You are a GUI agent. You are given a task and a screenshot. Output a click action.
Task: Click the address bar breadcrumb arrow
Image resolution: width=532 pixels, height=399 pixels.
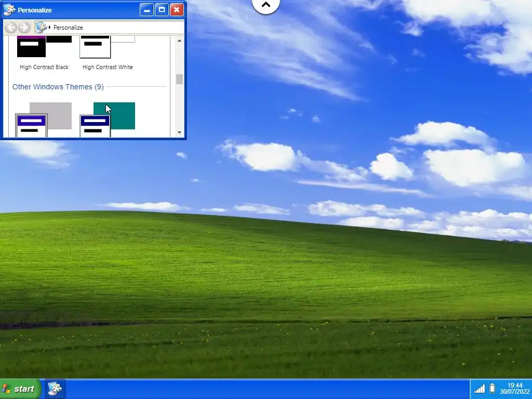click(49, 28)
